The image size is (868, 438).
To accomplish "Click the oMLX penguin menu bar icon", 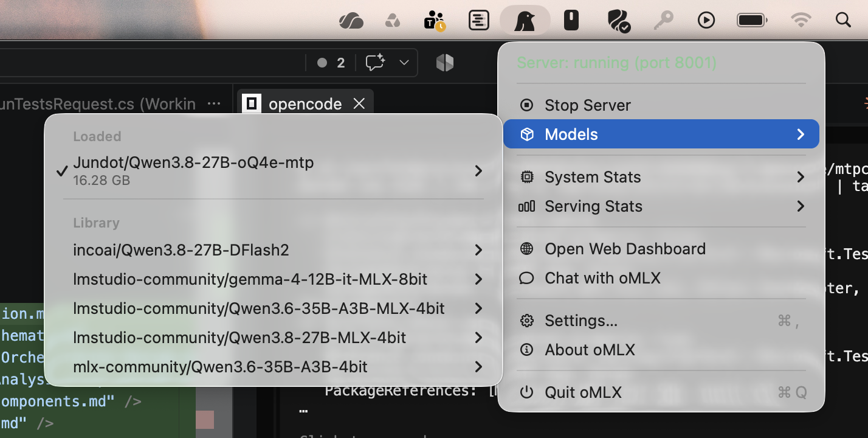I will pyautogui.click(x=525, y=21).
